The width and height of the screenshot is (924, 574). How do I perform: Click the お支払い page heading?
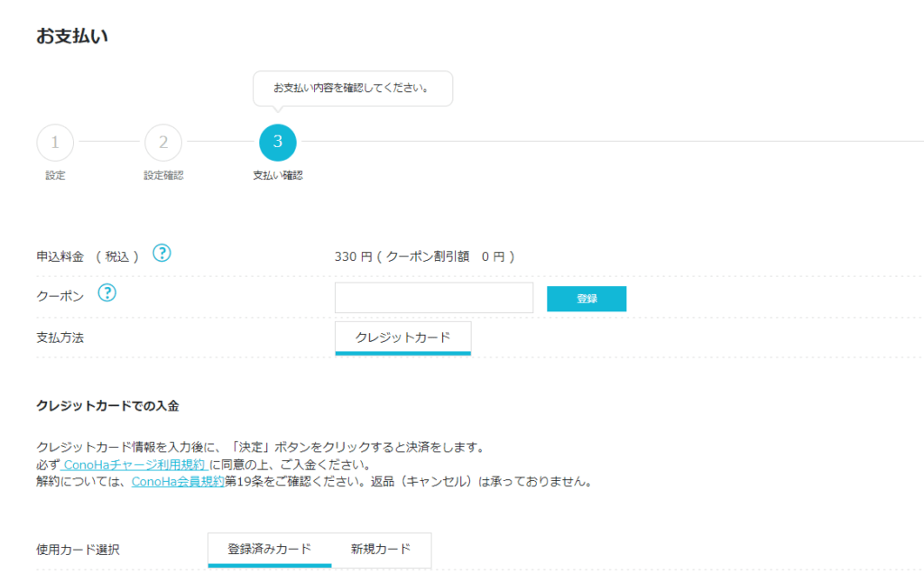(x=73, y=36)
